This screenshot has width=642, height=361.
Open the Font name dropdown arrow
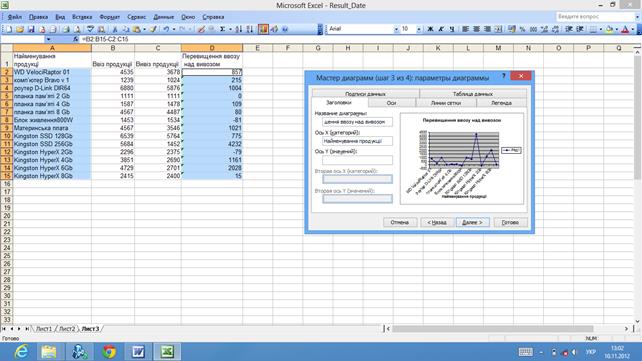pyautogui.click(x=396, y=29)
